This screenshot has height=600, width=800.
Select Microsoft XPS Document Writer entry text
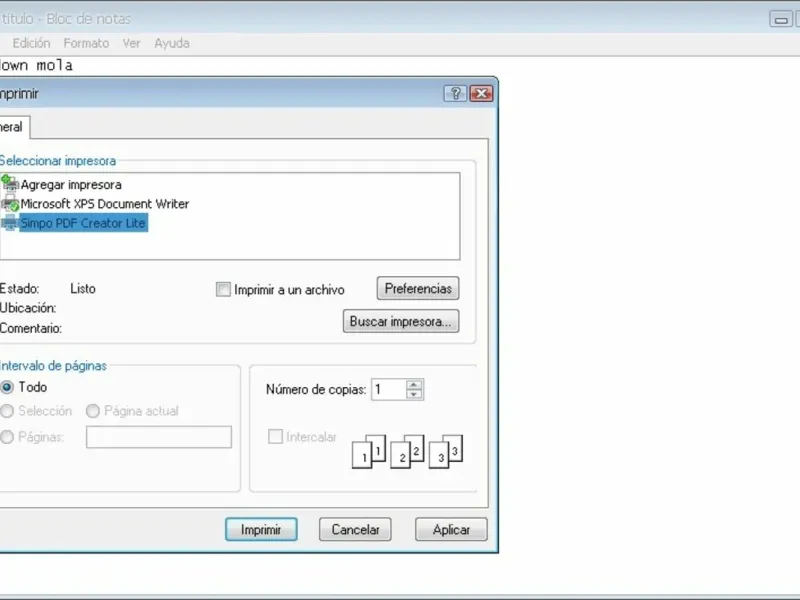(105, 204)
